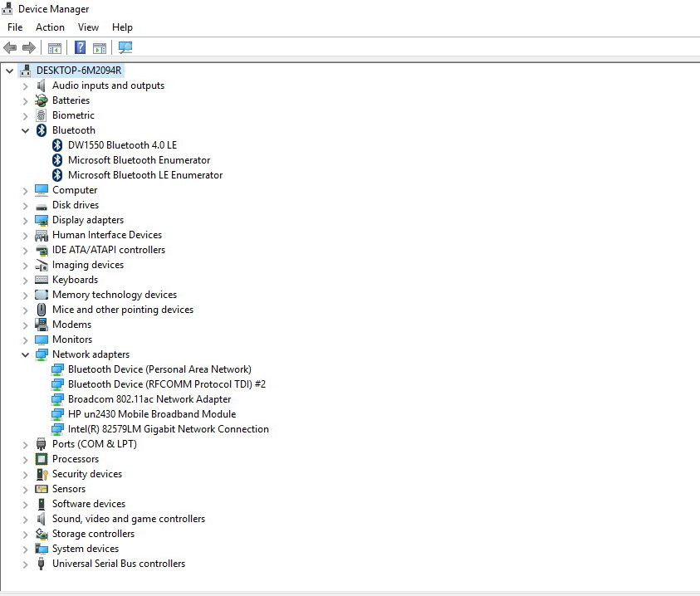
Task: Expand the IDE ATA/ATAPI controllers category
Action: click(x=26, y=251)
